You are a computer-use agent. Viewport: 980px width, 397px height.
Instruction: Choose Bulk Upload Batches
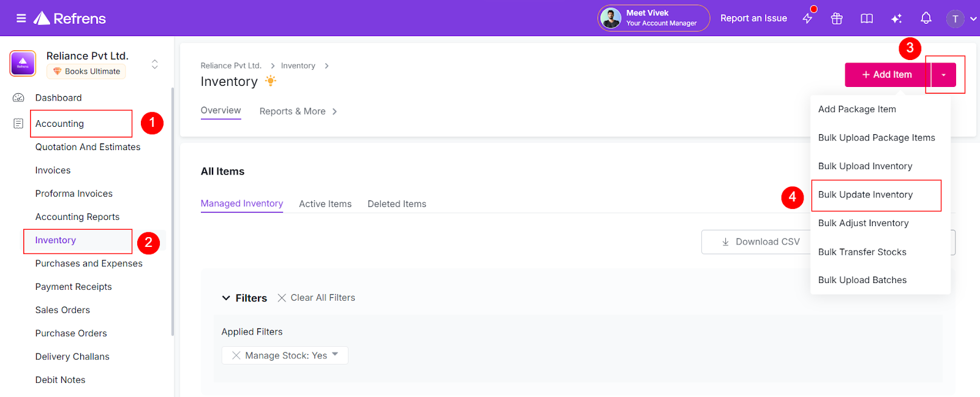coord(862,280)
